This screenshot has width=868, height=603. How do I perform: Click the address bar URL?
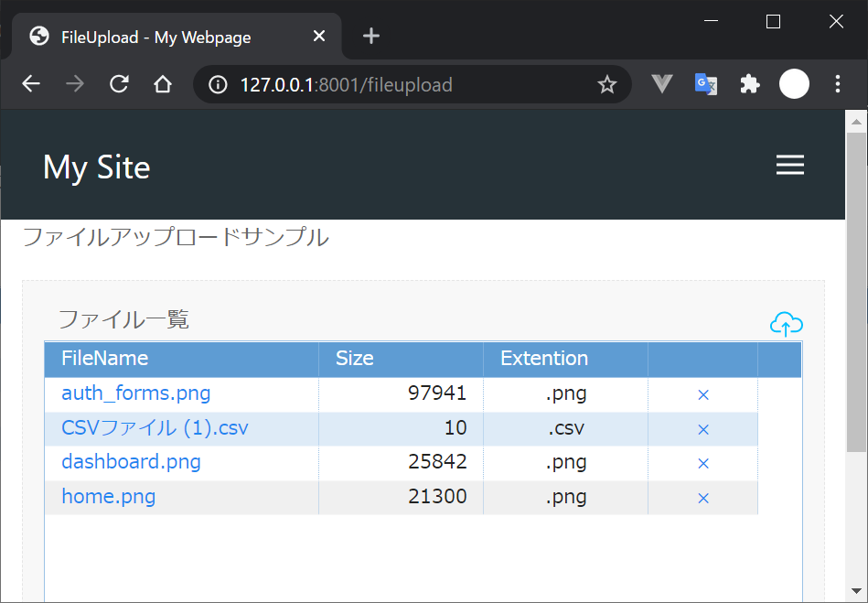pyautogui.click(x=347, y=85)
